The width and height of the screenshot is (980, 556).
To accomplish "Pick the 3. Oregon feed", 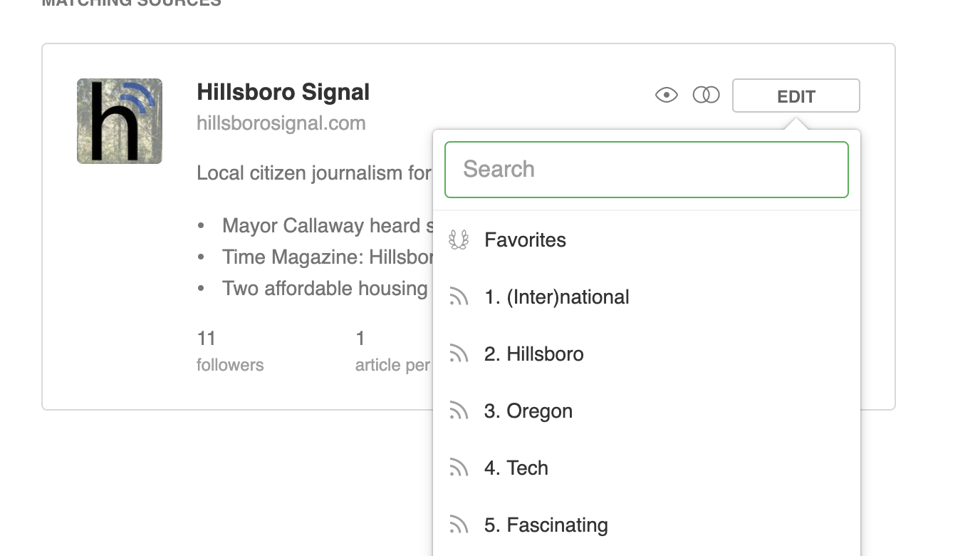I will tap(528, 411).
